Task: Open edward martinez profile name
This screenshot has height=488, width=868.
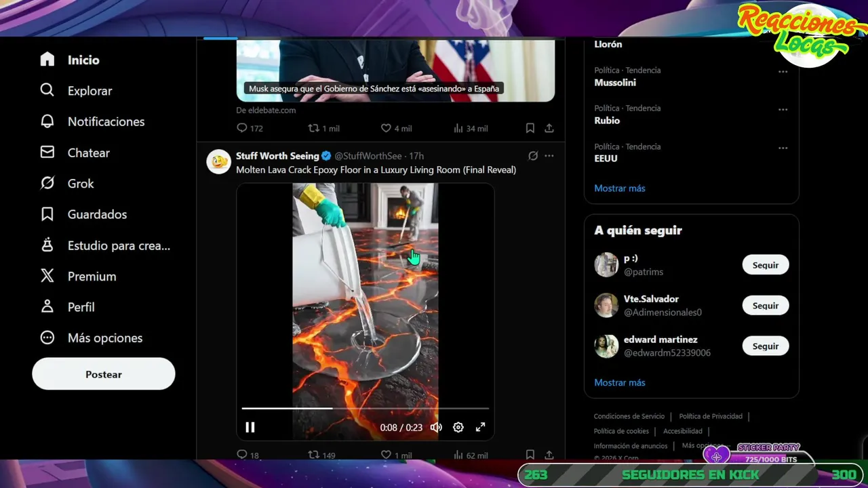Action: tap(660, 340)
